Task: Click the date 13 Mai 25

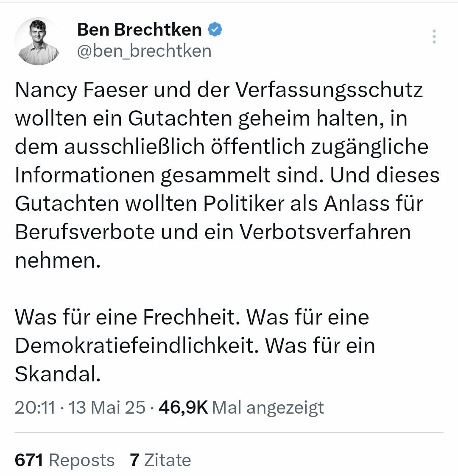Action: [x=107, y=408]
